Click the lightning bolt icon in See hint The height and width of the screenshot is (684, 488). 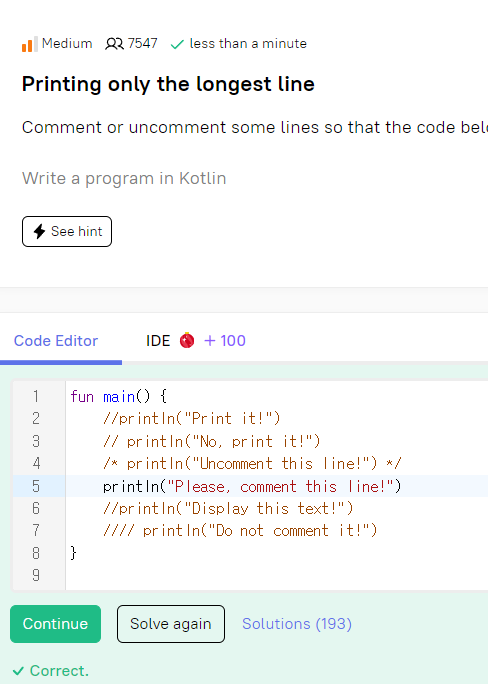[40, 231]
